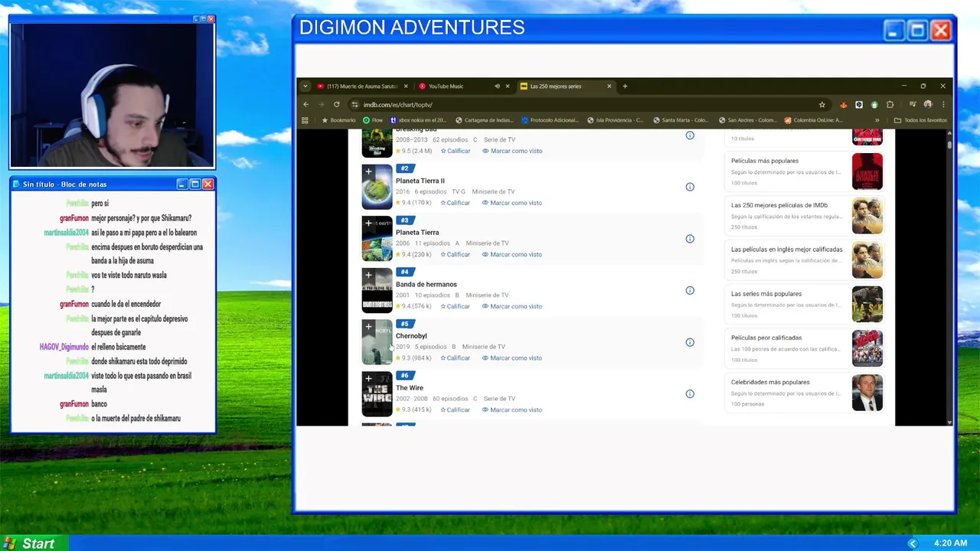The width and height of the screenshot is (980, 551).
Task: Open a new browser tab
Action: [625, 86]
